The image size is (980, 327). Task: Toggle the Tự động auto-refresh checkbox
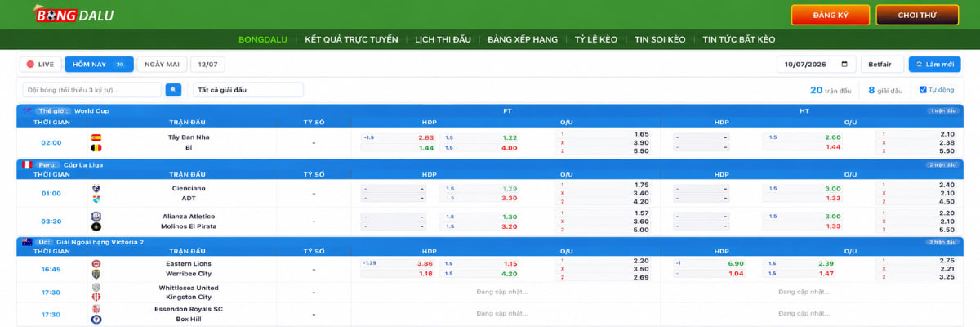click(923, 90)
